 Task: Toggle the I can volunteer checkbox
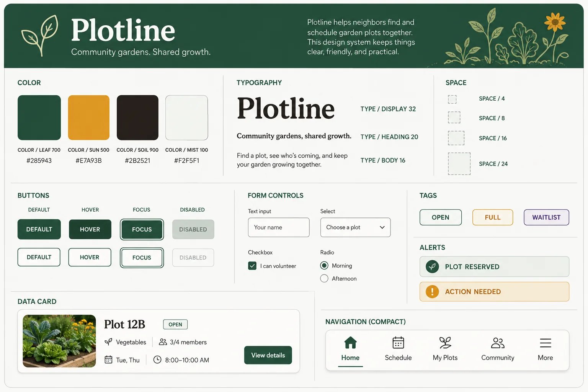252,266
